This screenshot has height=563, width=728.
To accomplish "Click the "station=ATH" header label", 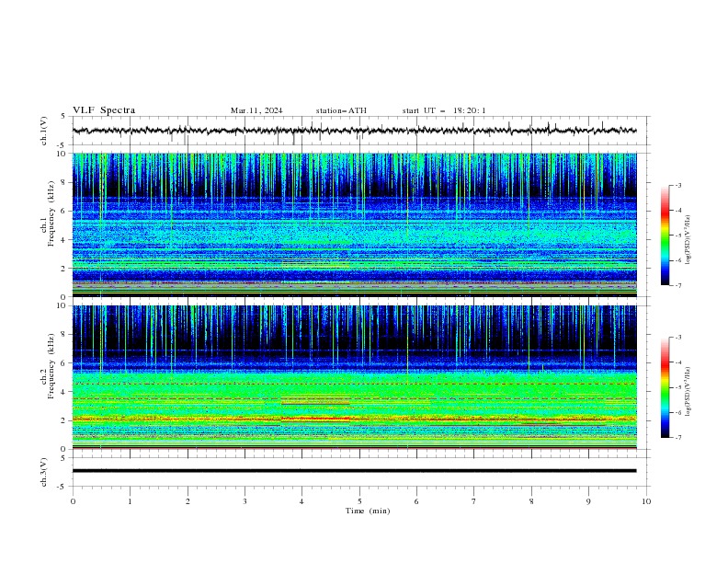I will (341, 110).
